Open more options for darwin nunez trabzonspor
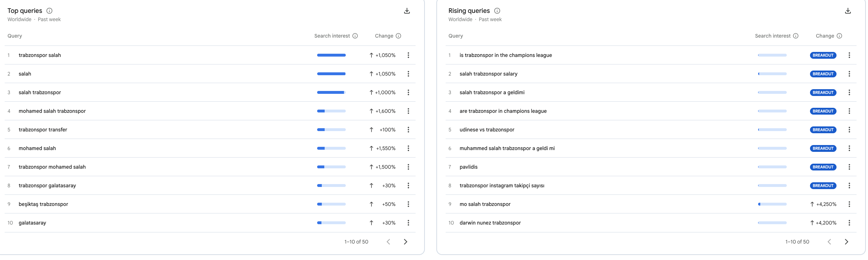Image resolution: width=868 pixels, height=260 pixels. coord(849,223)
